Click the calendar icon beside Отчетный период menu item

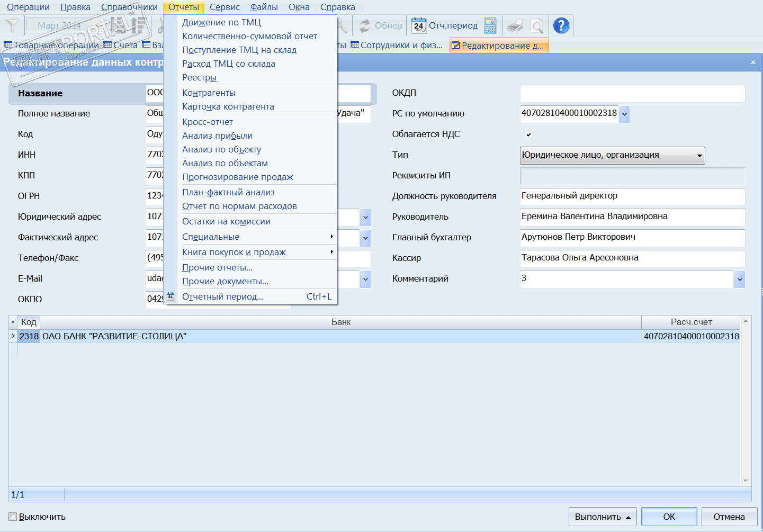click(170, 296)
